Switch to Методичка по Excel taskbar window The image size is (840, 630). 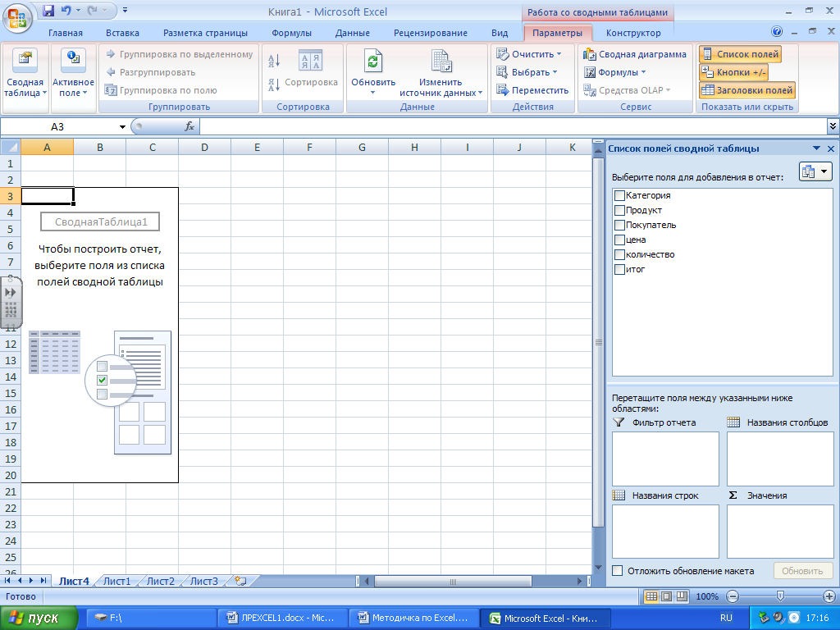click(413, 619)
